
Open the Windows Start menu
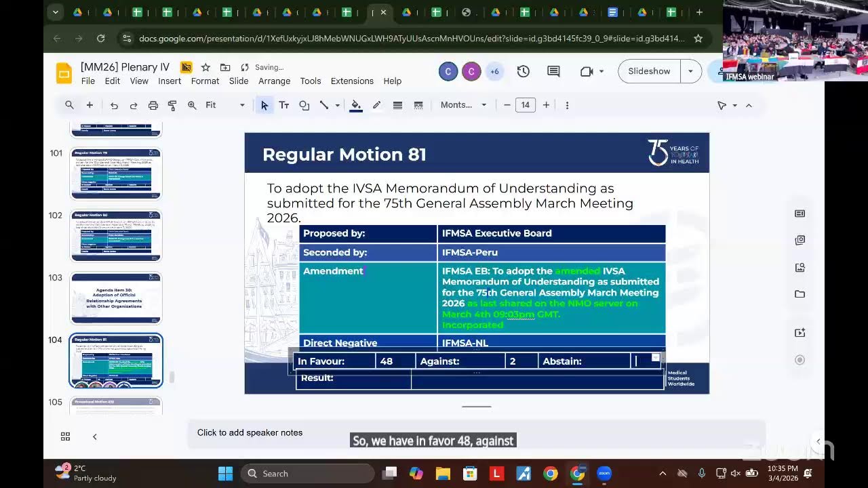(x=226, y=474)
